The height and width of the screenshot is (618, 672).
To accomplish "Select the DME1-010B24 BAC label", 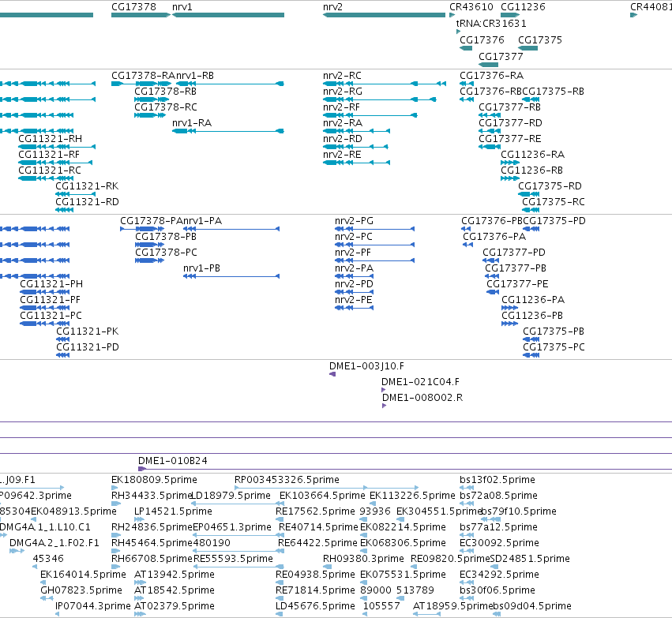I will (173, 461).
